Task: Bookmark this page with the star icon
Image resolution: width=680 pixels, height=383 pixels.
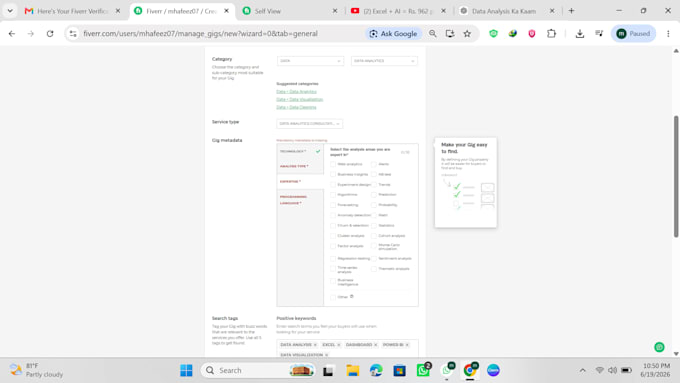Action: point(467,33)
